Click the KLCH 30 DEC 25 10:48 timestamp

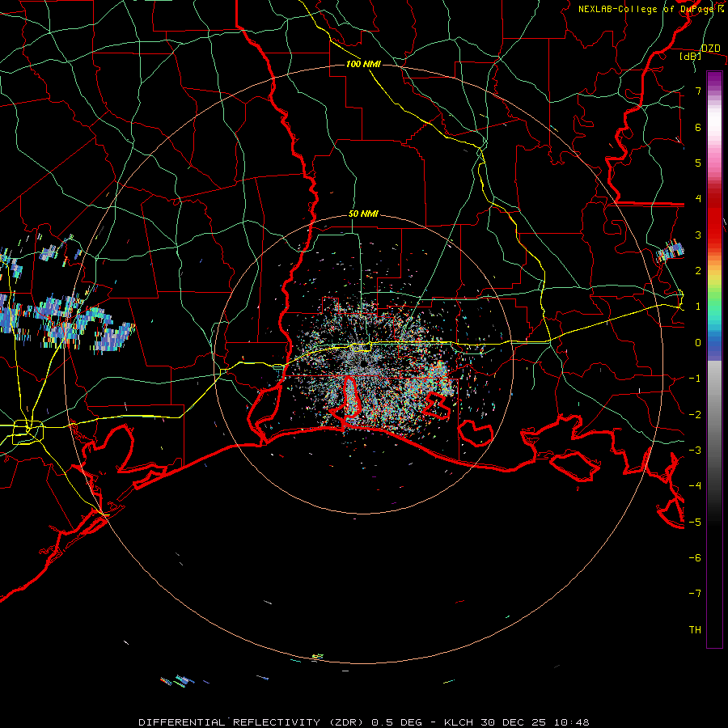516,722
